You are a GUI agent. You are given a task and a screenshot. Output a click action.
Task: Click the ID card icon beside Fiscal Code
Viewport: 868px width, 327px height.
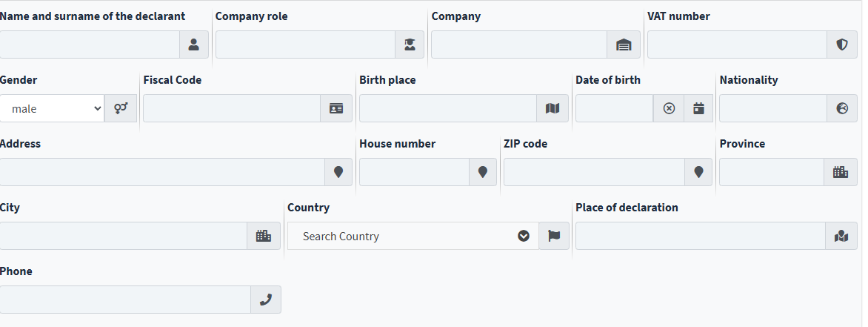(x=336, y=109)
